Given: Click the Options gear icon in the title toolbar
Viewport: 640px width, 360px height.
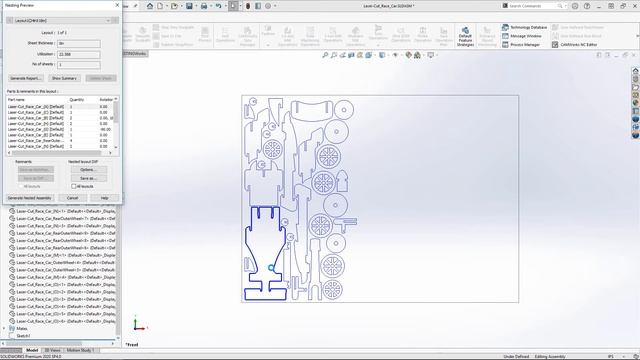Looking at the screenshot, I should click(x=268, y=6).
